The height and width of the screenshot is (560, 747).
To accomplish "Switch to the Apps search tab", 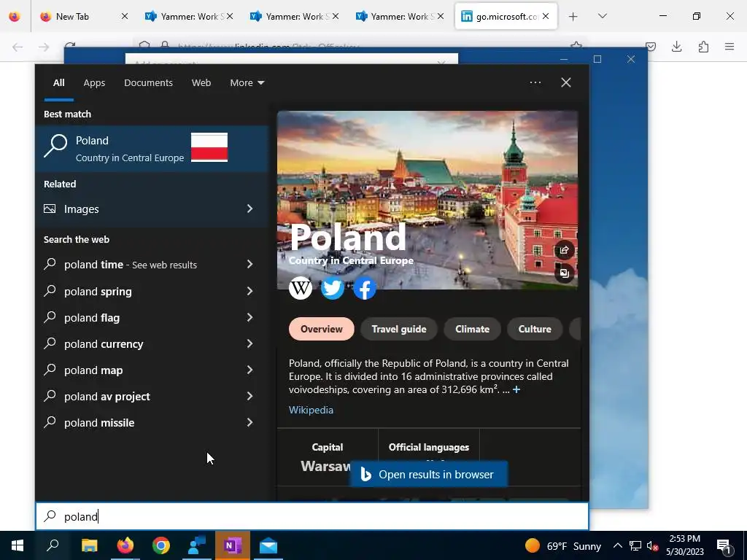I will [x=94, y=82].
